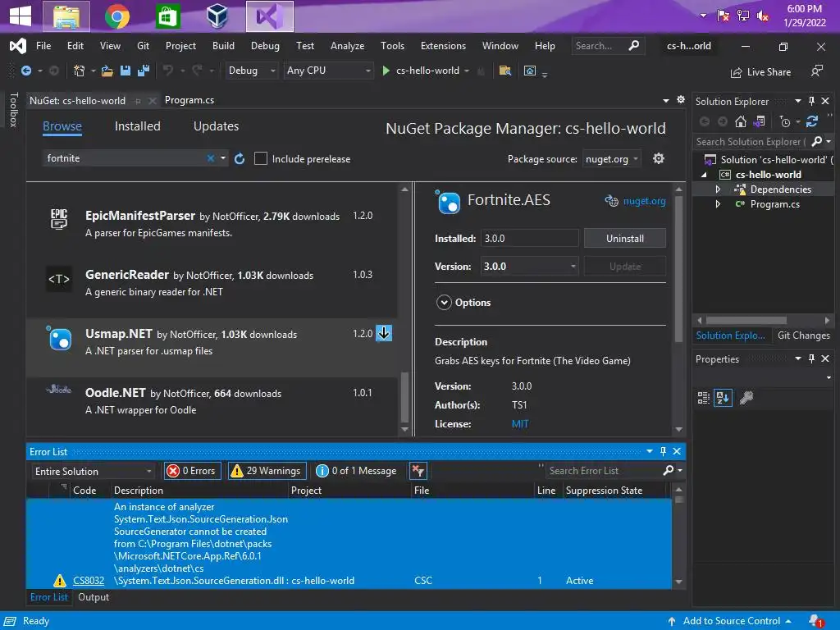Viewport: 840px width, 630px height.
Task: Switch to the Output tab
Action: (94, 597)
